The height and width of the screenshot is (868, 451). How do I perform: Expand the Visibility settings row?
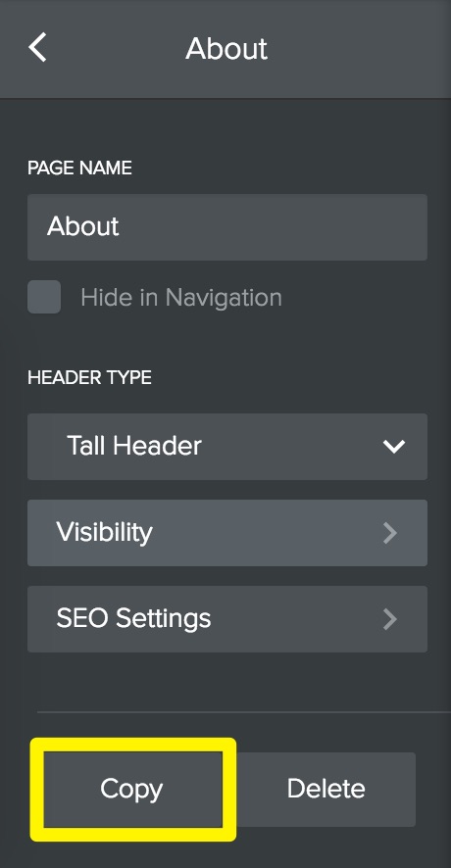point(227,533)
